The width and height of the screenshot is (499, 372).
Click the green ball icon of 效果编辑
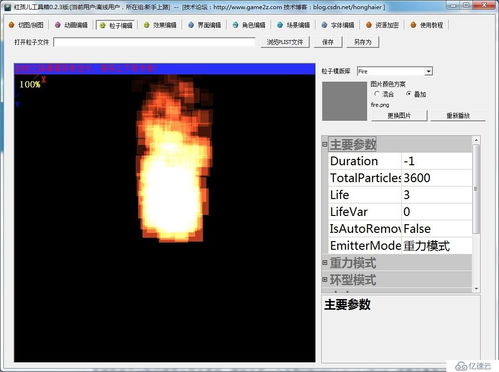pyautogui.click(x=147, y=25)
